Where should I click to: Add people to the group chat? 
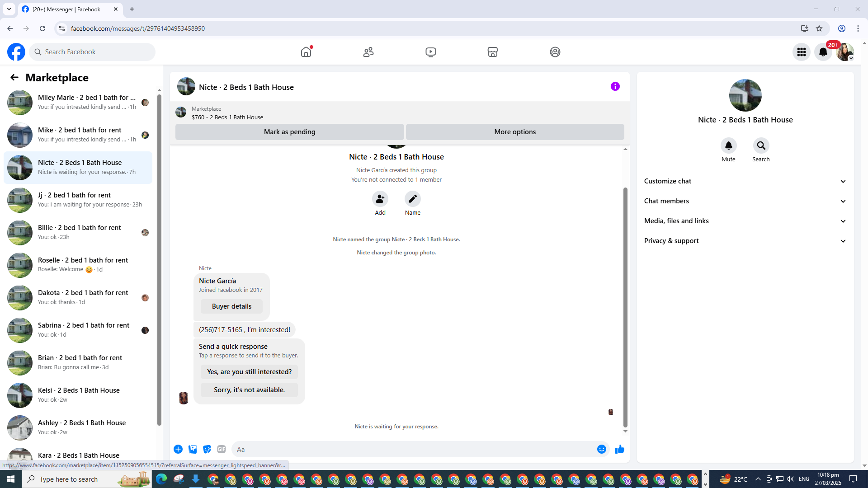[380, 199]
